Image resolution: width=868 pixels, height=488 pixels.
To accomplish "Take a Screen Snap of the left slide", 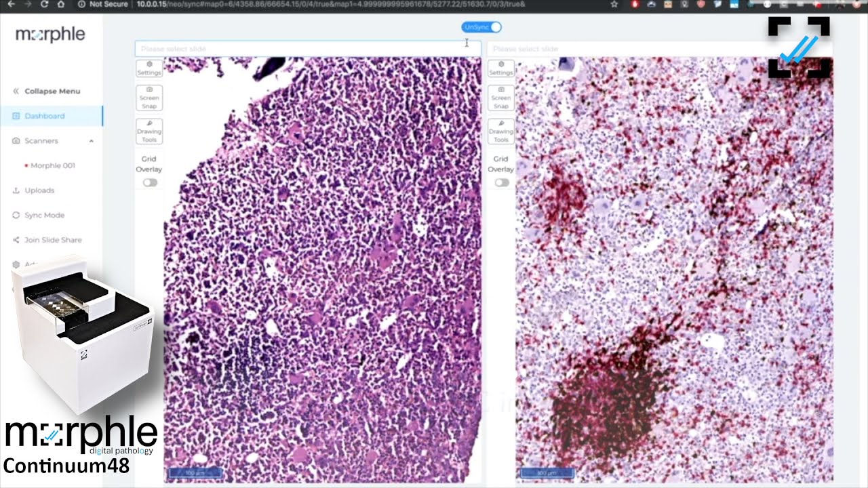I will (149, 98).
